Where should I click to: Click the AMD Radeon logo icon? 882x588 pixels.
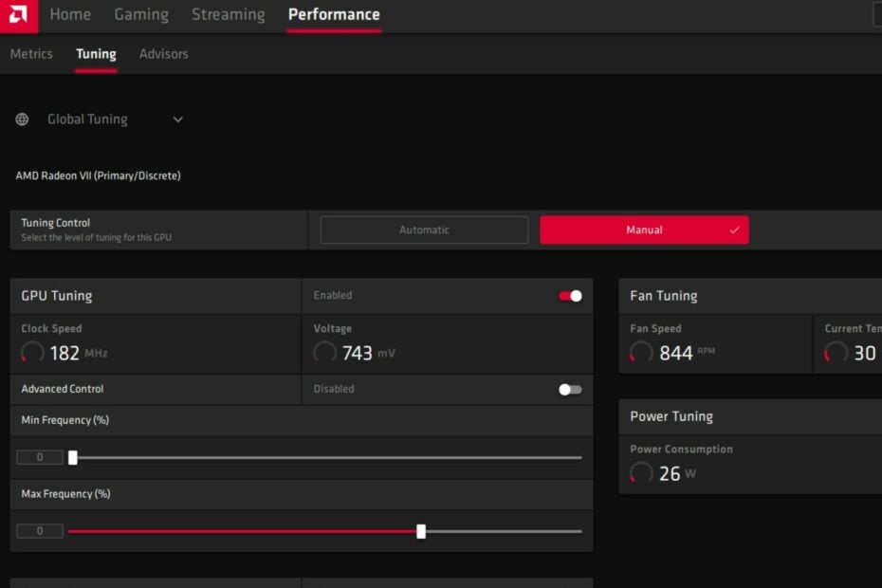point(19,14)
